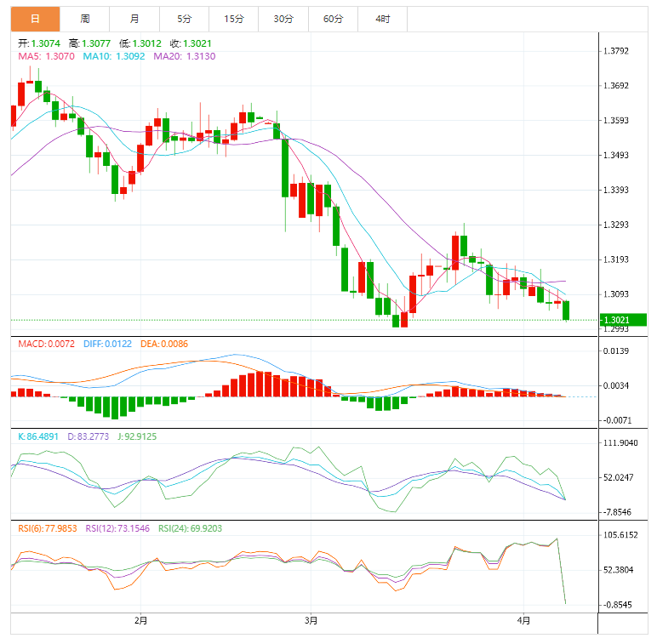
Task: Click the DEA:0.0086 indicator label
Action: 164,344
